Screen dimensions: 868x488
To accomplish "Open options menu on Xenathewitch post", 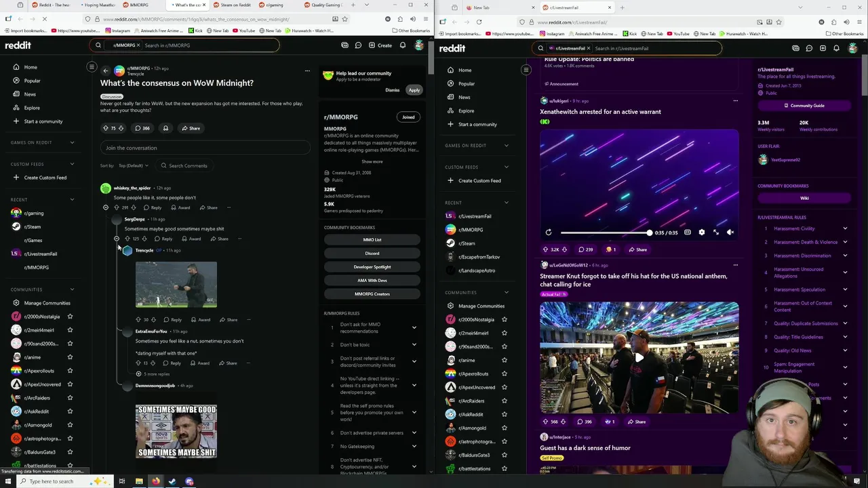I will (736, 101).
